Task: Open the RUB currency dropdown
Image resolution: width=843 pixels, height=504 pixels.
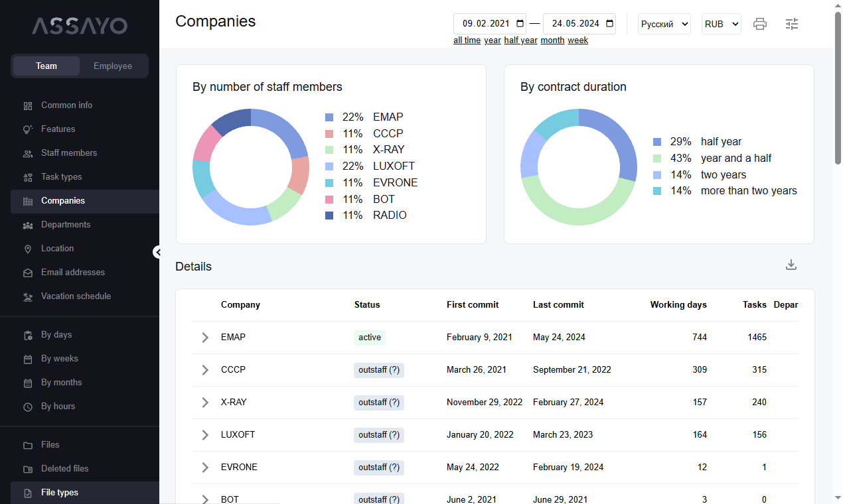Action: pos(722,24)
